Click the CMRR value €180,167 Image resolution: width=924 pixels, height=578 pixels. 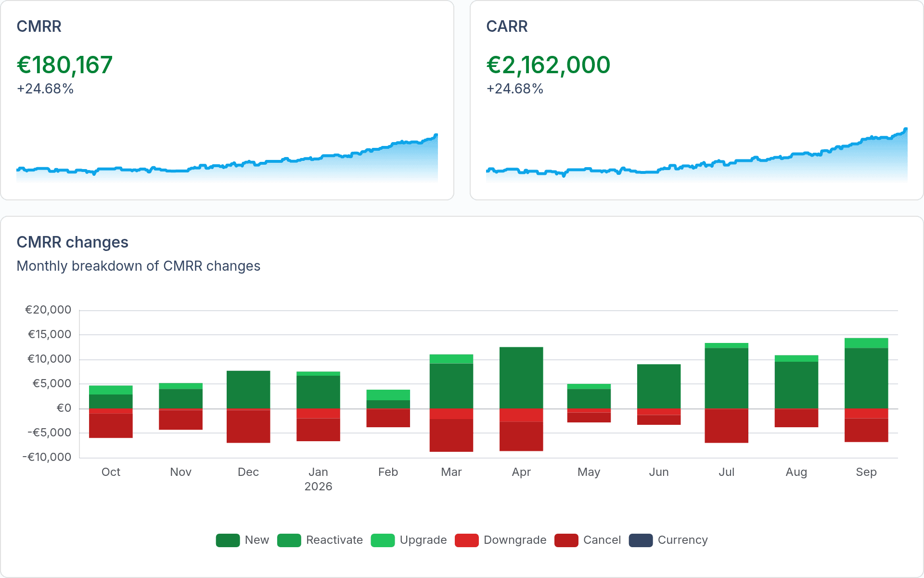point(64,65)
